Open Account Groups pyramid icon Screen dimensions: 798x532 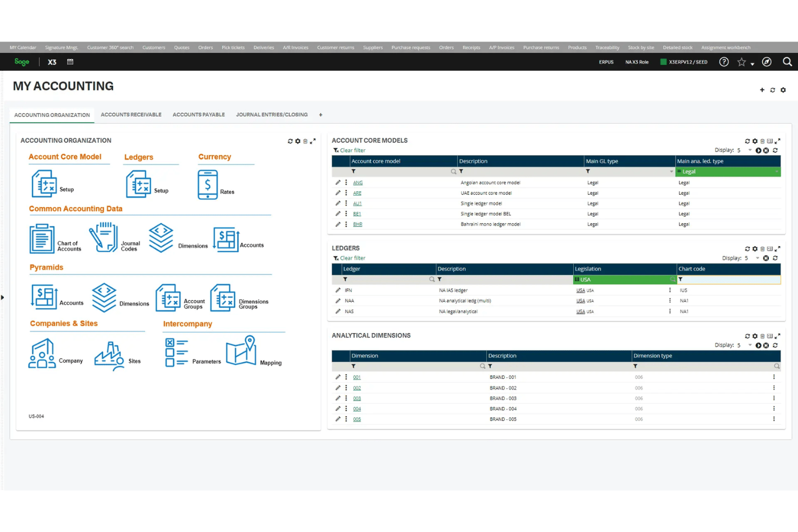click(x=168, y=298)
